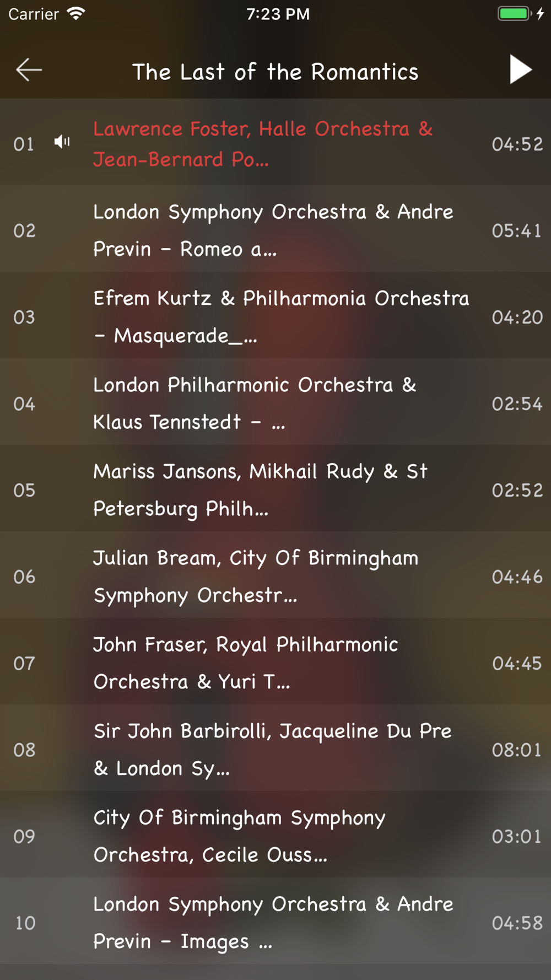This screenshot has height=980, width=551.
Task: Tap the Wi-Fi status icon
Action: (x=76, y=13)
